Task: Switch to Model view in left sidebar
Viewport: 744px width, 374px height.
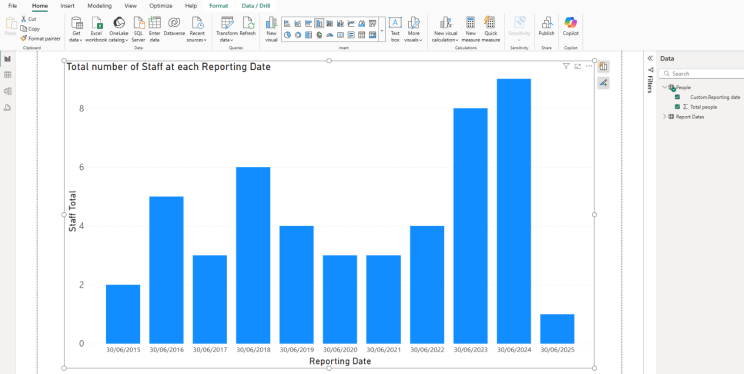Action: [7, 91]
